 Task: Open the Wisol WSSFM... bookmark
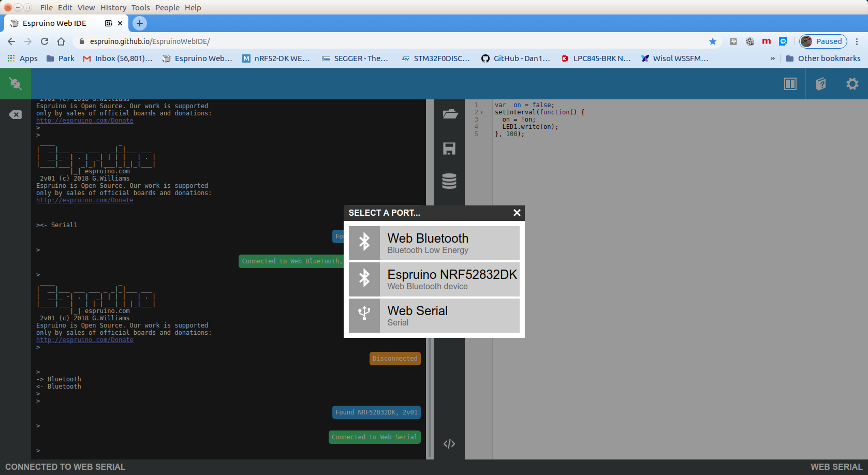click(675, 58)
